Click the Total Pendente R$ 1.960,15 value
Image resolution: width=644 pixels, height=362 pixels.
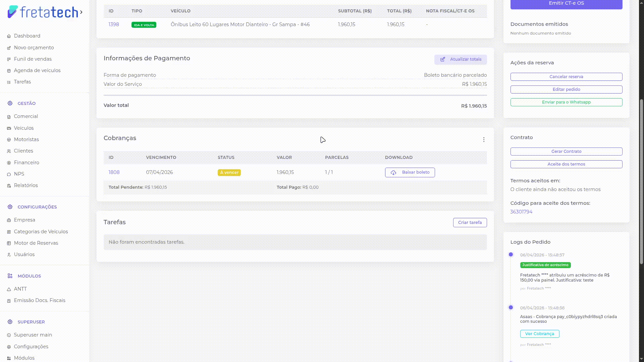[156, 187]
